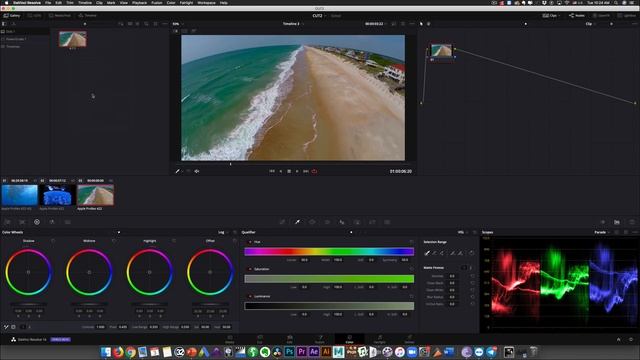This screenshot has width=640, height=360.
Task: Adjust the Luminance range bar
Action: (329, 306)
